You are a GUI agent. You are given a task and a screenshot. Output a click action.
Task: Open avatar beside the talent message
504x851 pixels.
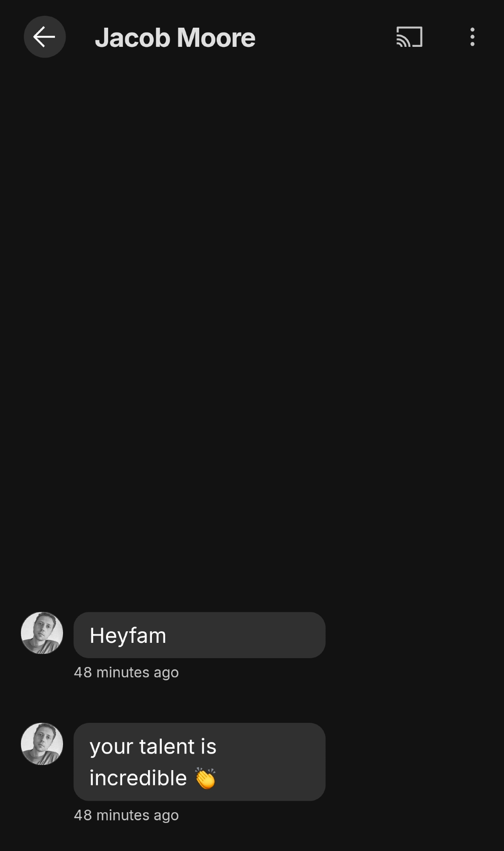(42, 744)
